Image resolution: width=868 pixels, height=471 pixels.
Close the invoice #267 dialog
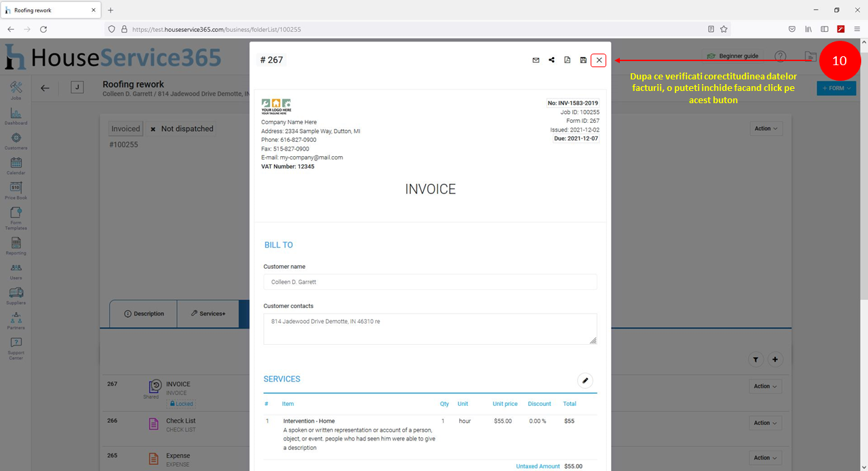[598, 60]
